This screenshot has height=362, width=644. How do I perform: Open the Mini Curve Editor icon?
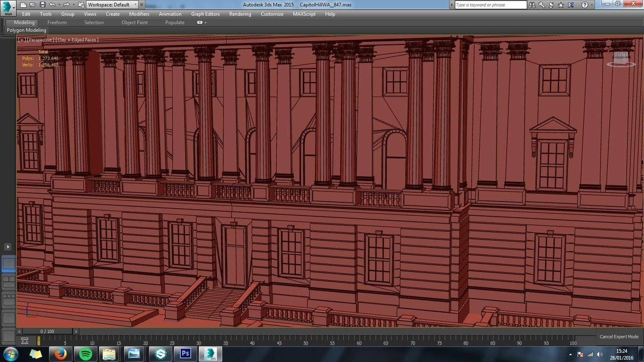(x=25, y=340)
